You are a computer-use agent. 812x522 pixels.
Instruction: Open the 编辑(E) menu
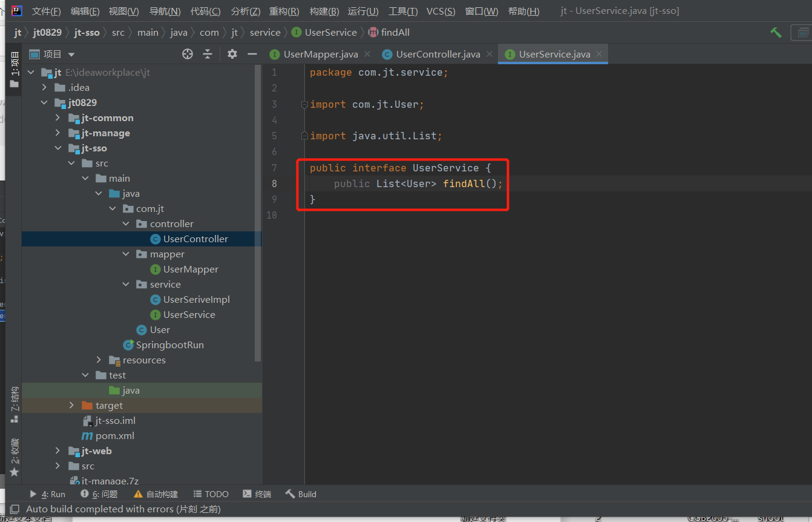[85, 12]
